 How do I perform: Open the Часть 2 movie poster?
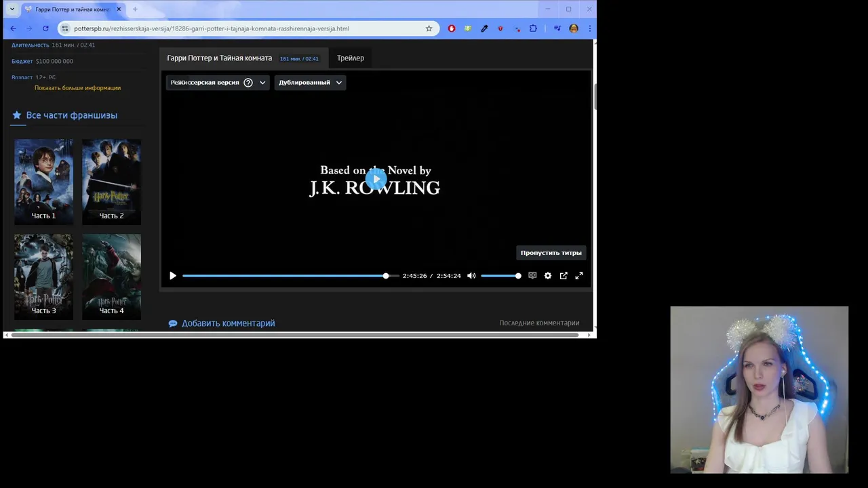click(x=112, y=182)
